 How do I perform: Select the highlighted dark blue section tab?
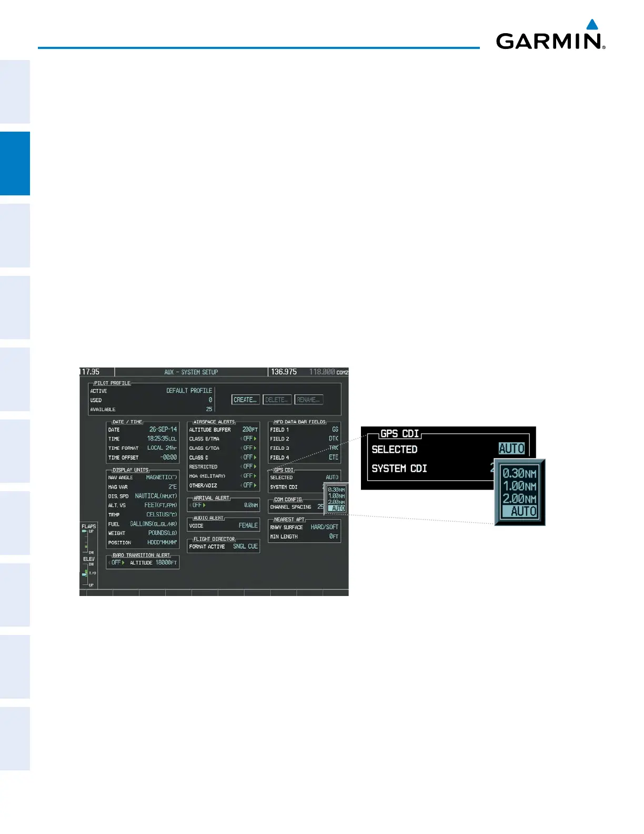pos(15,163)
